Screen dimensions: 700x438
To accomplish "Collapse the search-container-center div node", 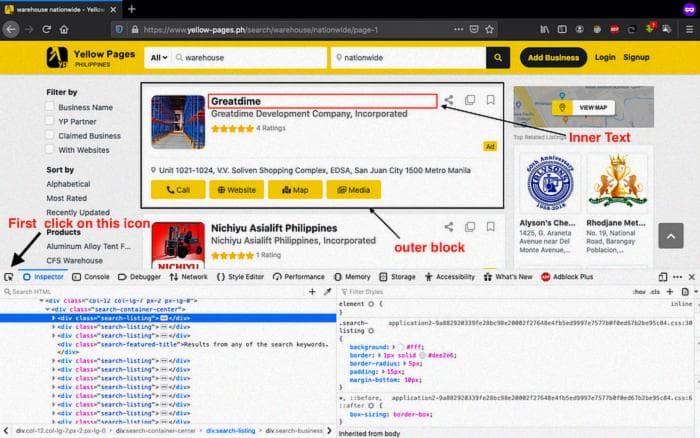I will coord(47,309).
